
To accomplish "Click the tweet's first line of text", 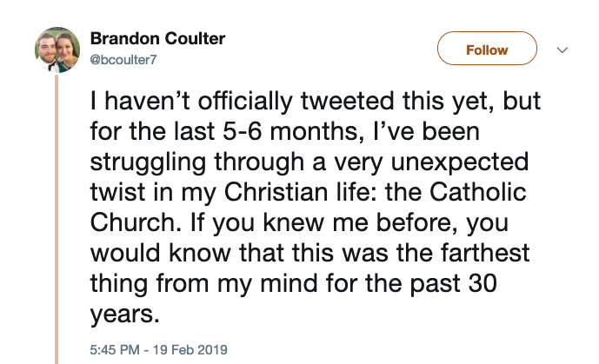I will (315, 101).
